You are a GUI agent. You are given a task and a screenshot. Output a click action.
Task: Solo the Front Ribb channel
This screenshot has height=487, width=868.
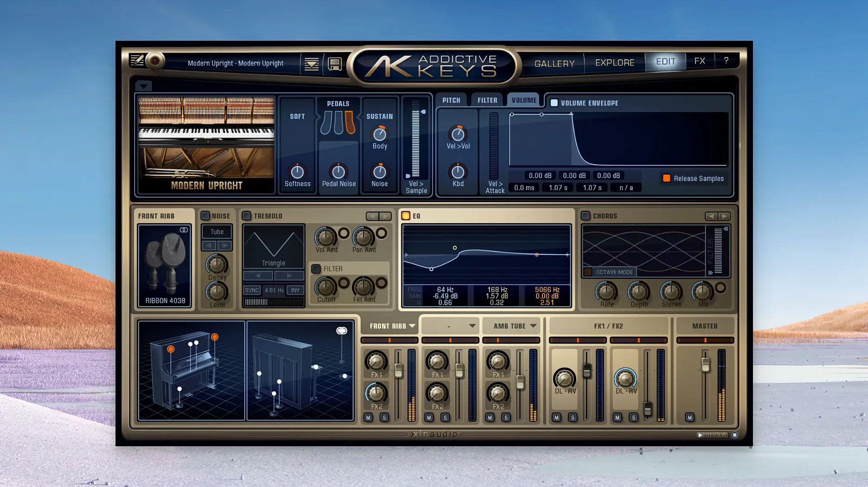coord(384,417)
